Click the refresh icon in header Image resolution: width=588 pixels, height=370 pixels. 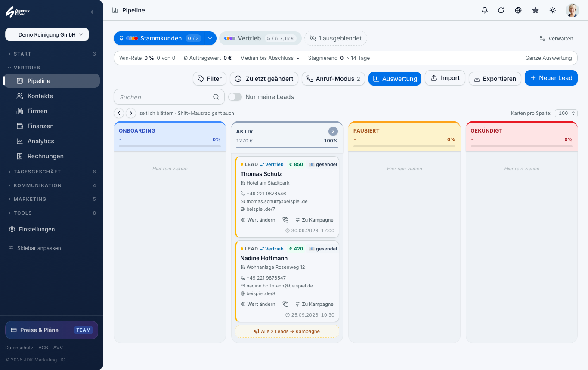tap(501, 10)
